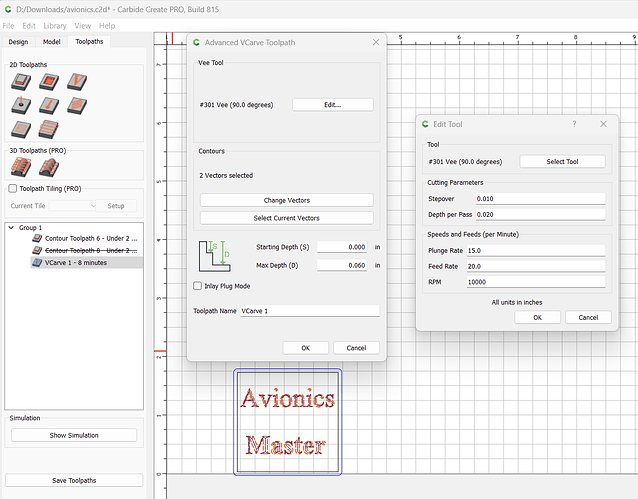638x499 pixels.
Task: Open the Current Tile dropdown
Action: tap(72, 206)
